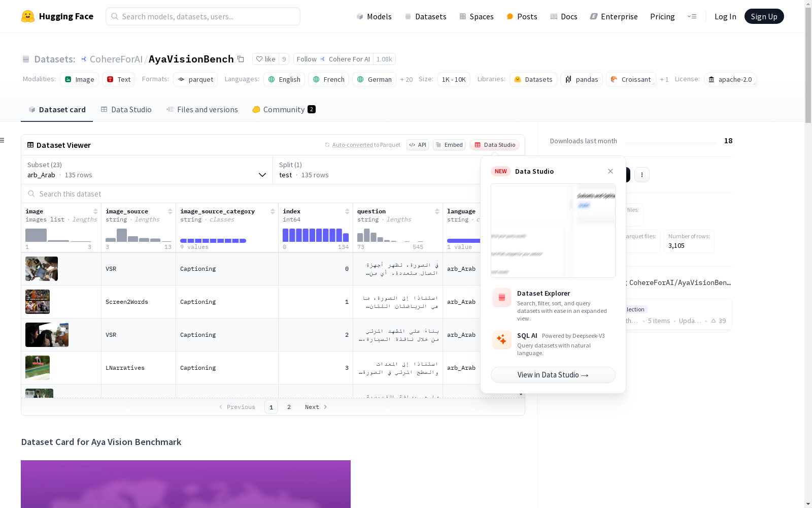Select the pandas library tag
The image size is (812, 508).
(582, 79)
